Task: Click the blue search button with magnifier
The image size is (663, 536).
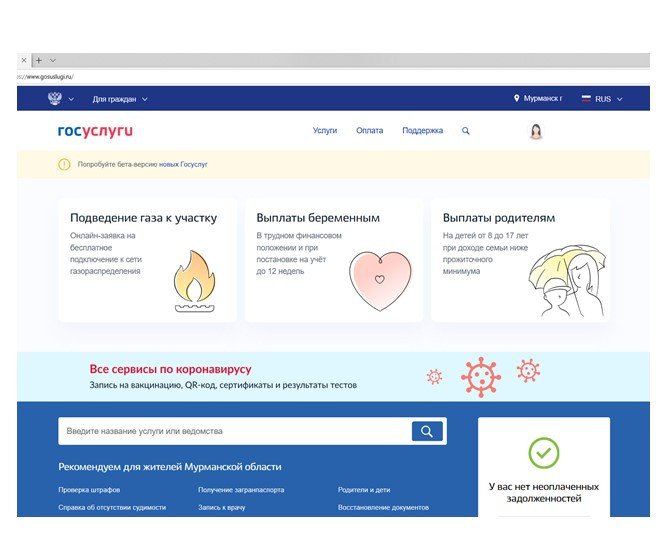Action: 427,431
